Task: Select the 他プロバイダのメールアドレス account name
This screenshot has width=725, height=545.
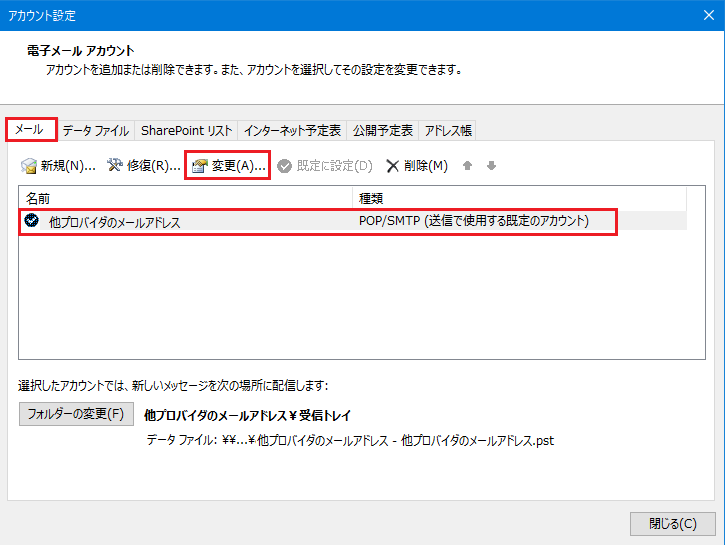Action: point(115,222)
